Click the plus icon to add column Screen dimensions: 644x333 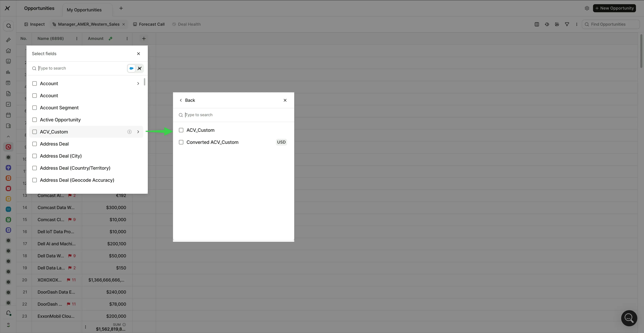point(144,39)
